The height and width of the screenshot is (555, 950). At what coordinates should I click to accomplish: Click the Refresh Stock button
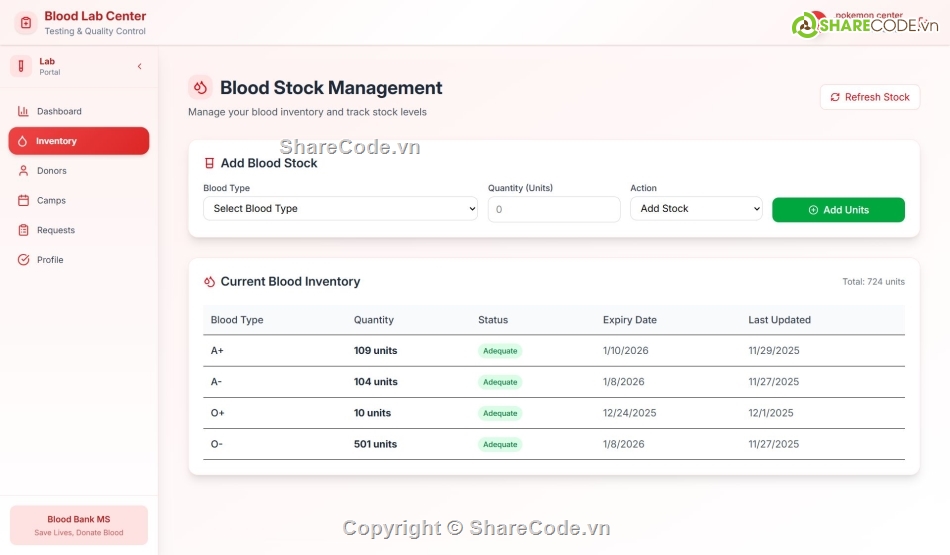point(869,97)
